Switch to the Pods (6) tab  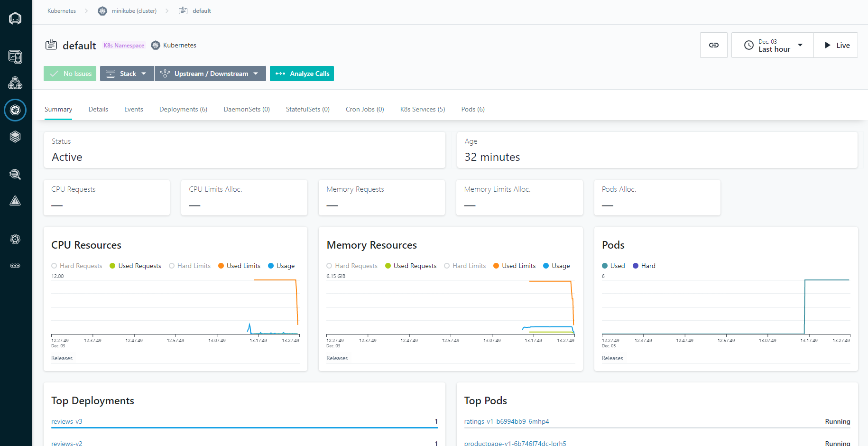(473, 109)
